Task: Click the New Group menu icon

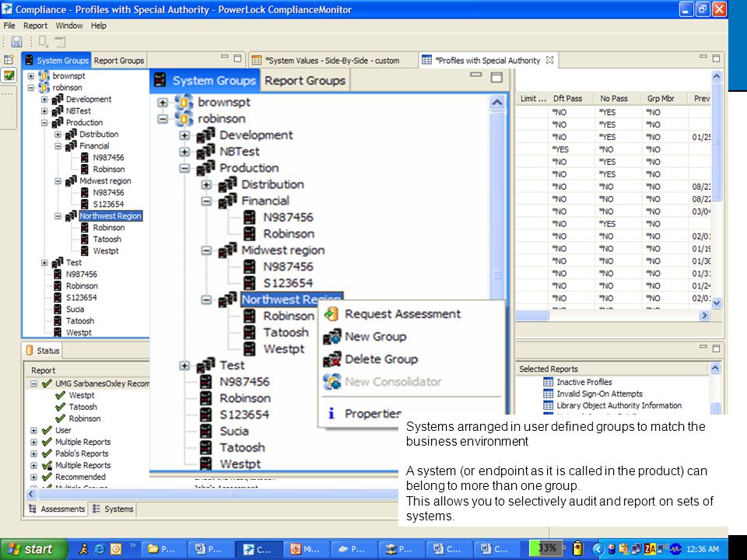Action: pyautogui.click(x=332, y=337)
